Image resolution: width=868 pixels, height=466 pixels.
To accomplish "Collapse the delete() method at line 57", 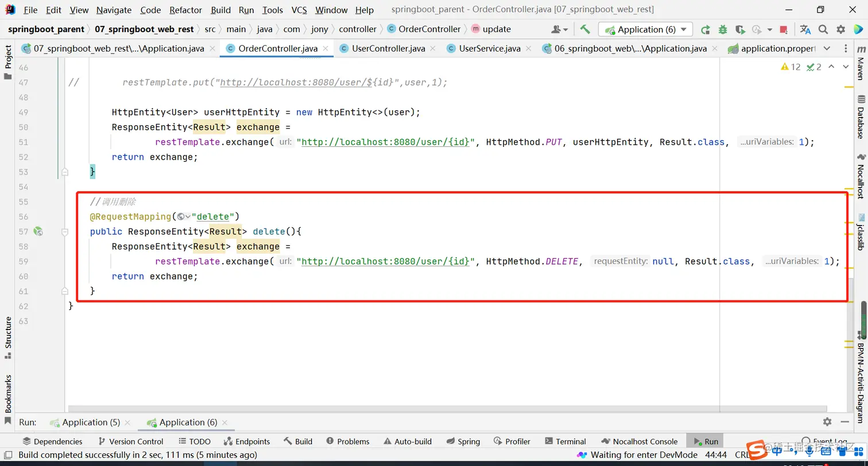I will (65, 231).
